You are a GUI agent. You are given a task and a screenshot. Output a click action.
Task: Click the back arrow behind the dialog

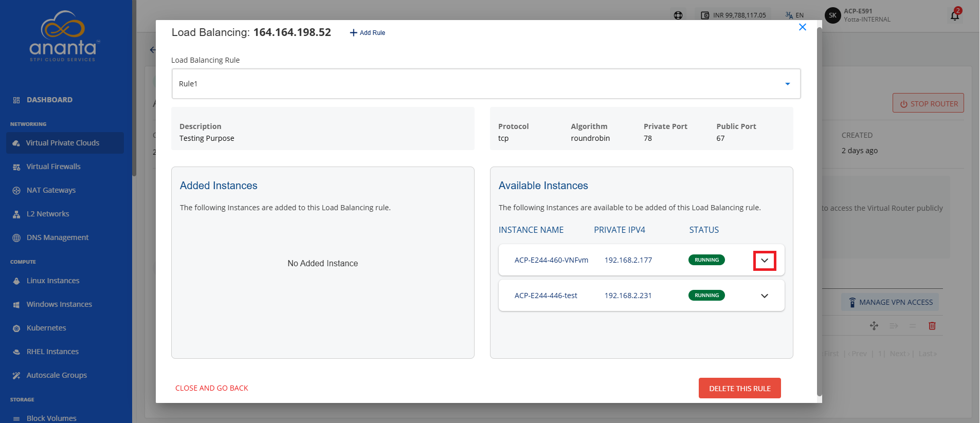pos(152,50)
